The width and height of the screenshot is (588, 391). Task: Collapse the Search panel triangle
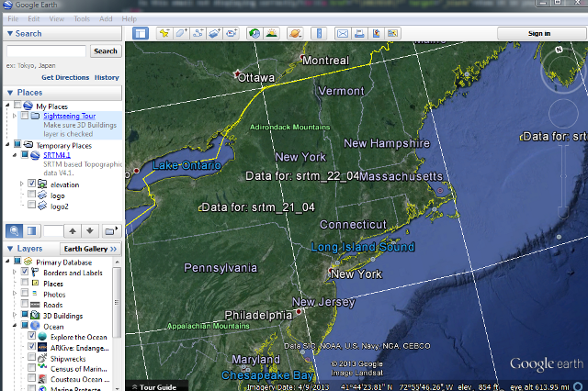[x=10, y=33]
